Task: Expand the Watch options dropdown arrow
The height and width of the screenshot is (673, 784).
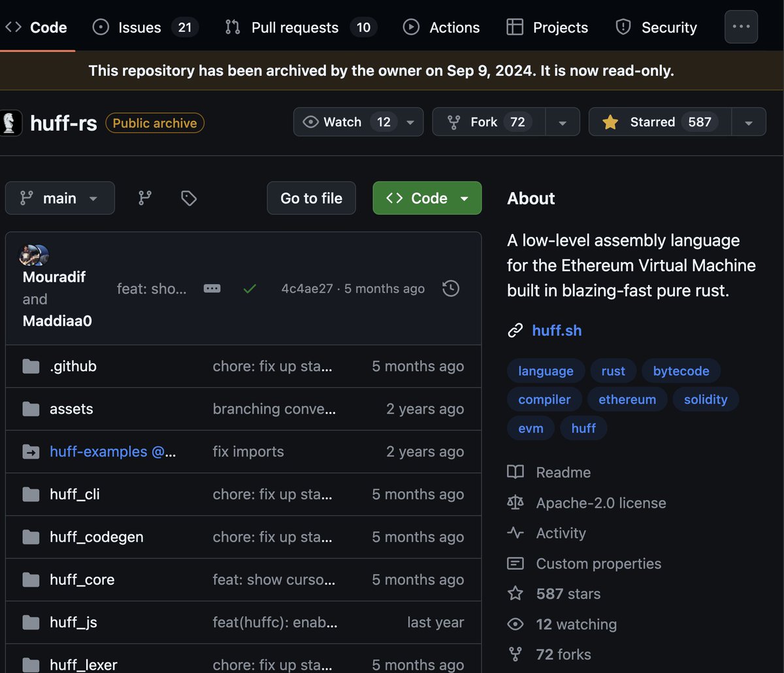Action: pos(411,122)
